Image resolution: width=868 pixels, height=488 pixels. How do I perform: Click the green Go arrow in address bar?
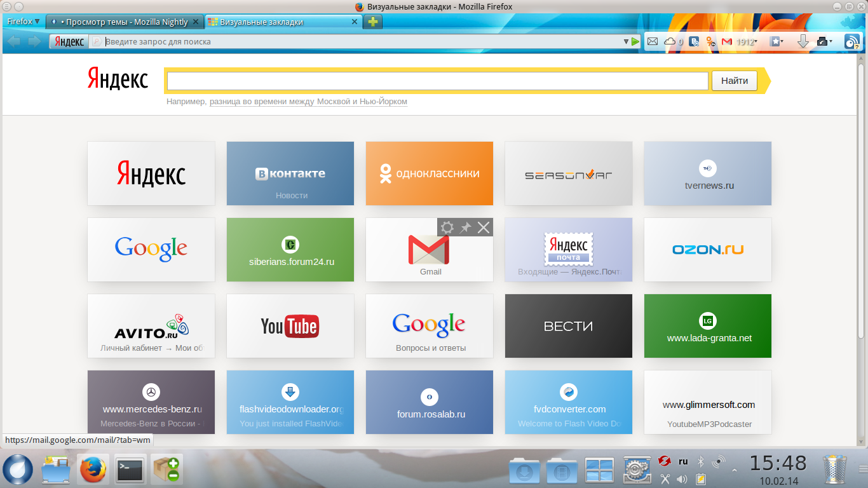click(635, 41)
